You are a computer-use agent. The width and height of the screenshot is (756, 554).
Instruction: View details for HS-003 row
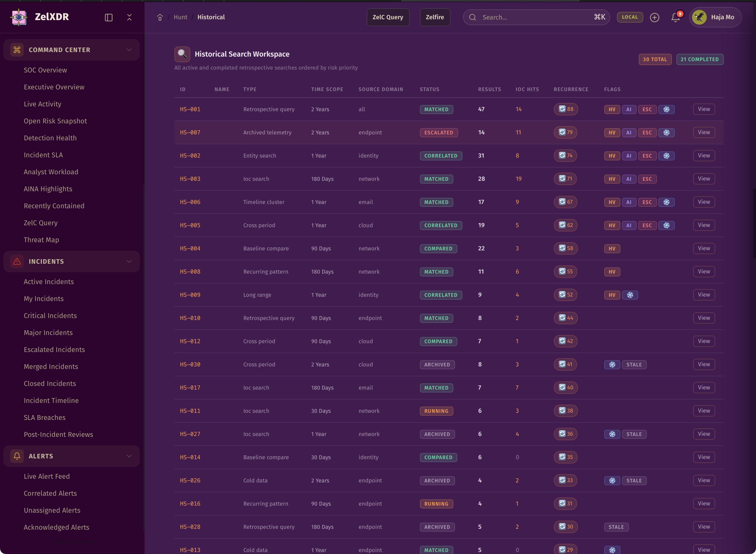[704, 179]
